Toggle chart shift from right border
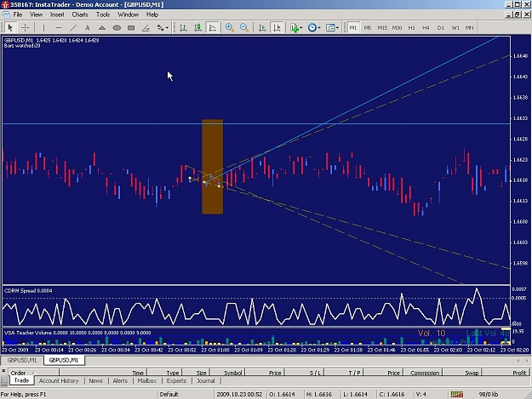This screenshot has height=399, width=532. [277, 28]
